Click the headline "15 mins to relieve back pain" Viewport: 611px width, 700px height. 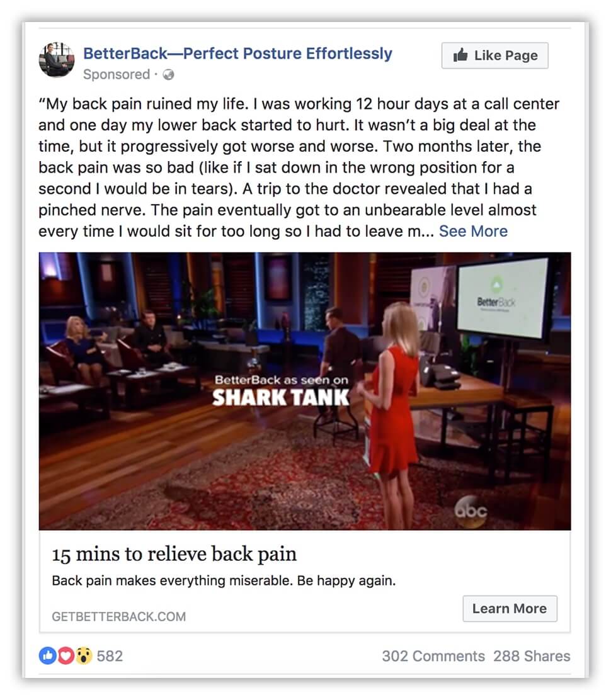tap(174, 554)
